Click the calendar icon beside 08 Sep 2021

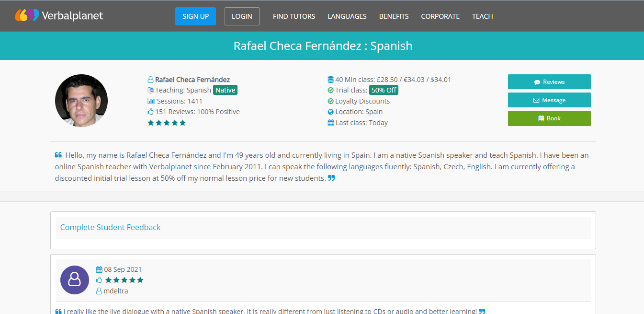coord(99,269)
